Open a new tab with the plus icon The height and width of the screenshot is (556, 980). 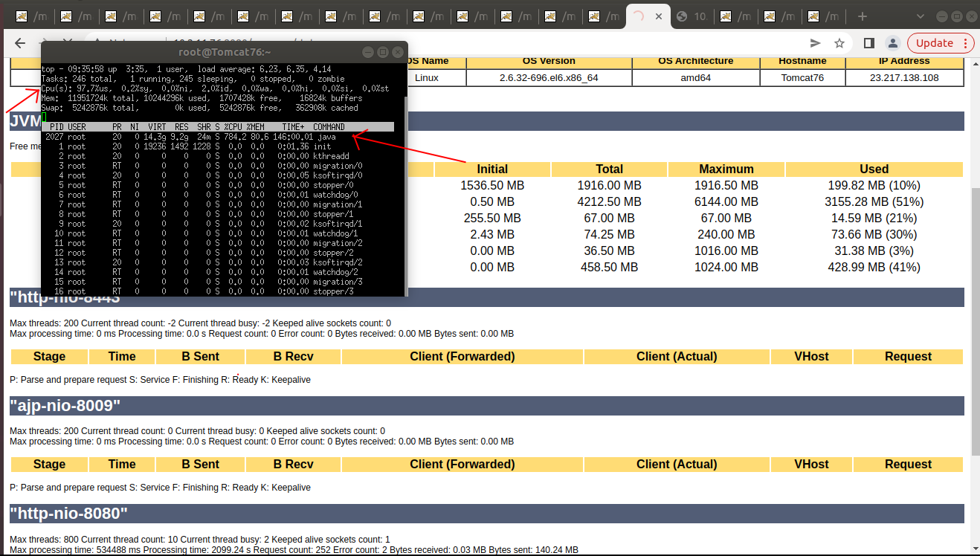[x=863, y=16]
